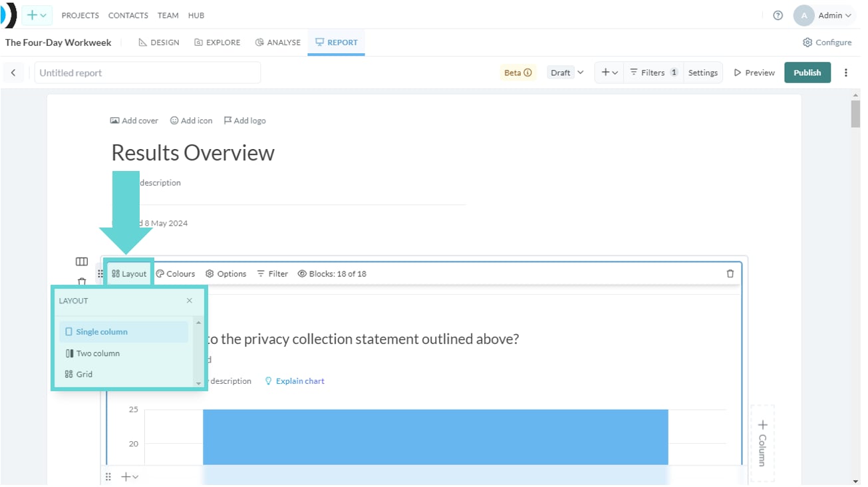Click Add cover
The image size is (868, 487).
click(x=134, y=120)
